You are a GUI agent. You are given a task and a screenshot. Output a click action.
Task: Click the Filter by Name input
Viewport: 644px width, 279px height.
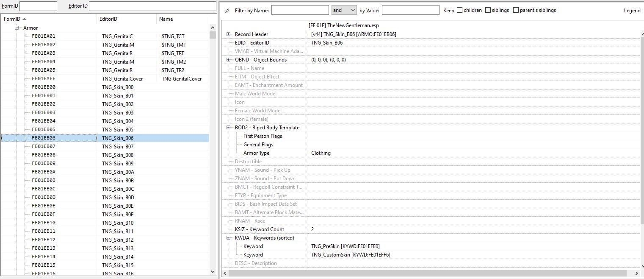click(300, 10)
